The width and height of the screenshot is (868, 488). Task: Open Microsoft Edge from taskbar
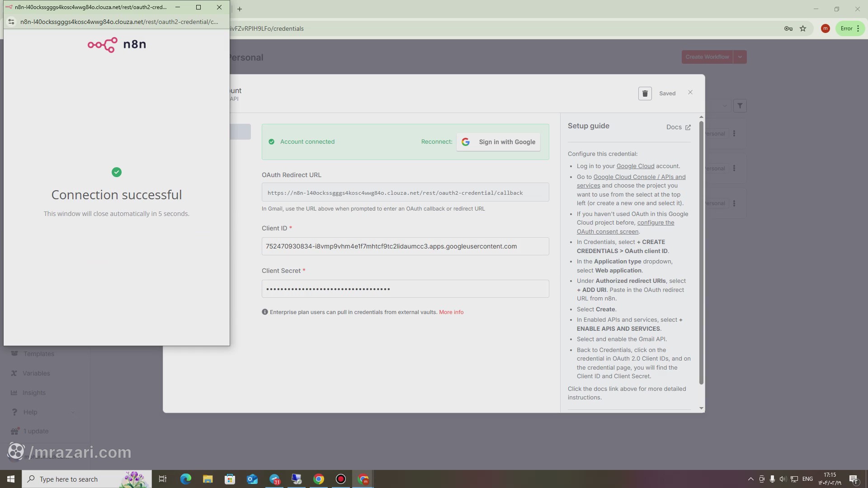point(185,479)
